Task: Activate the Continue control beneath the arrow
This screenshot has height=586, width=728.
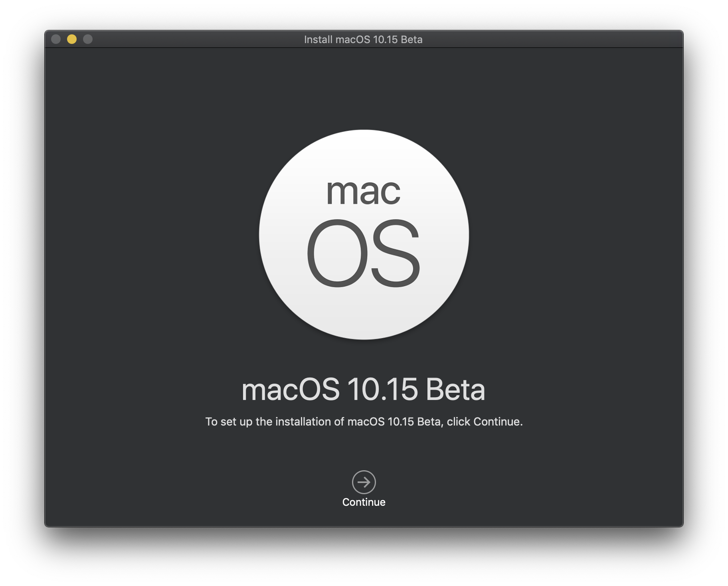Action: (x=364, y=502)
